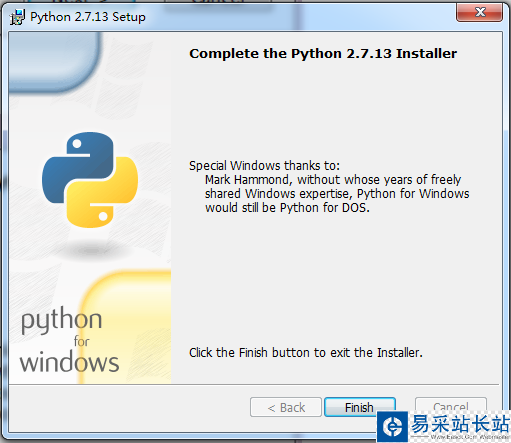Click the line starting "Mark Hammond, without whose"

(333, 179)
